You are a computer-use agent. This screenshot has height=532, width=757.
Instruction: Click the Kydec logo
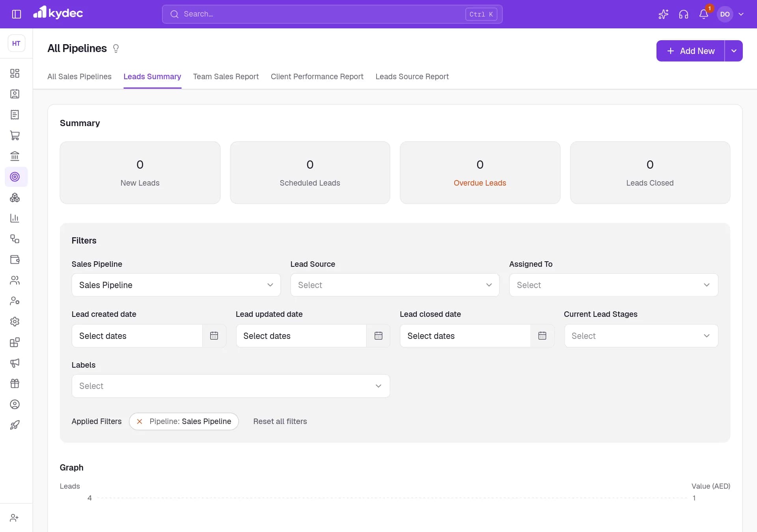(x=58, y=13)
